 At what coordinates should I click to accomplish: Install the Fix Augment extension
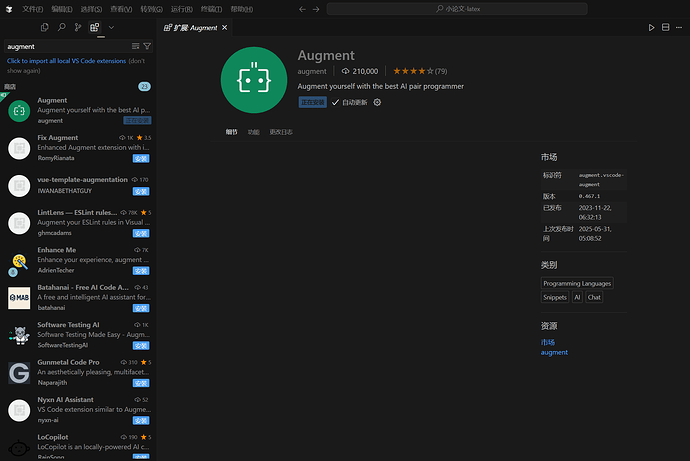coord(141,158)
